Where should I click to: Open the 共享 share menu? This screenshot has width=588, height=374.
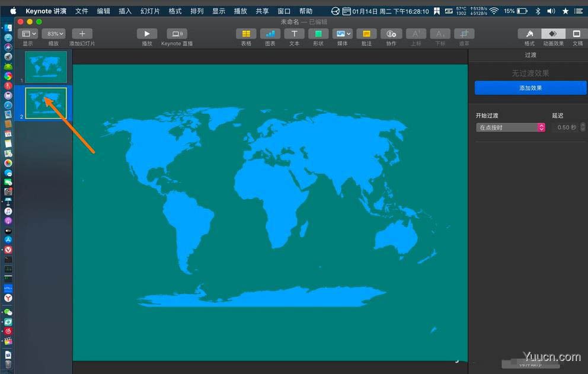(x=262, y=11)
